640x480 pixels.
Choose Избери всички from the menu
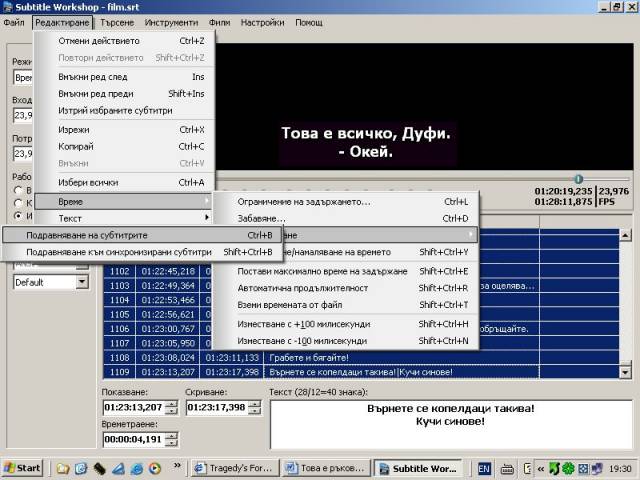[124, 182]
